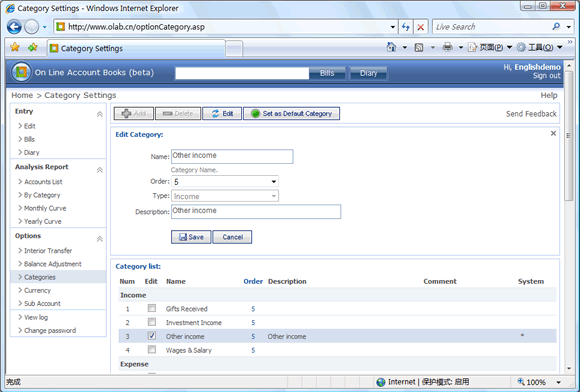Click the IE back arrow button
Viewport: 580px width, 392px height.
point(14,27)
